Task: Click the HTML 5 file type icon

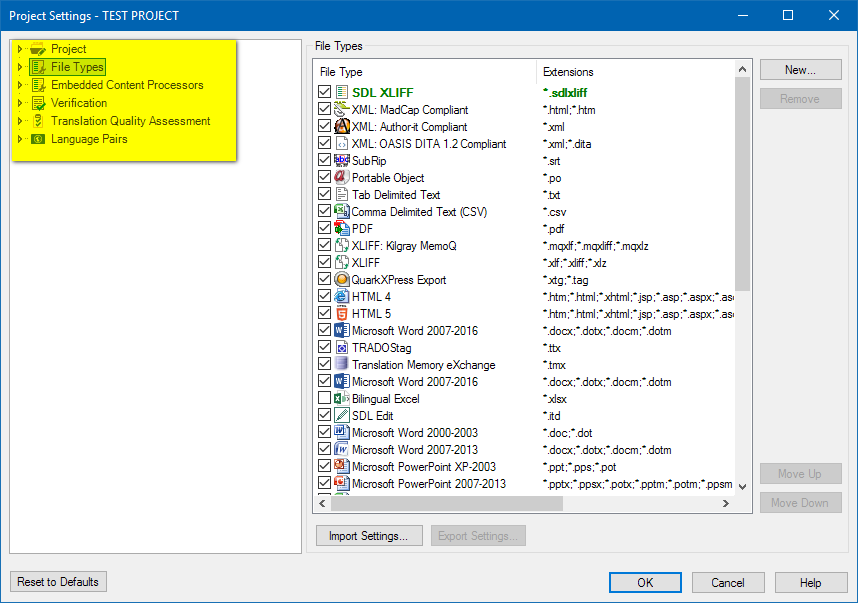Action: (x=342, y=313)
